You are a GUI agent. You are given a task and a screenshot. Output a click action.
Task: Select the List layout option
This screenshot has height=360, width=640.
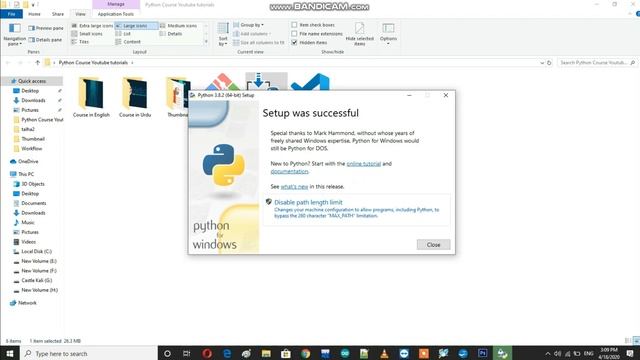pos(124,34)
